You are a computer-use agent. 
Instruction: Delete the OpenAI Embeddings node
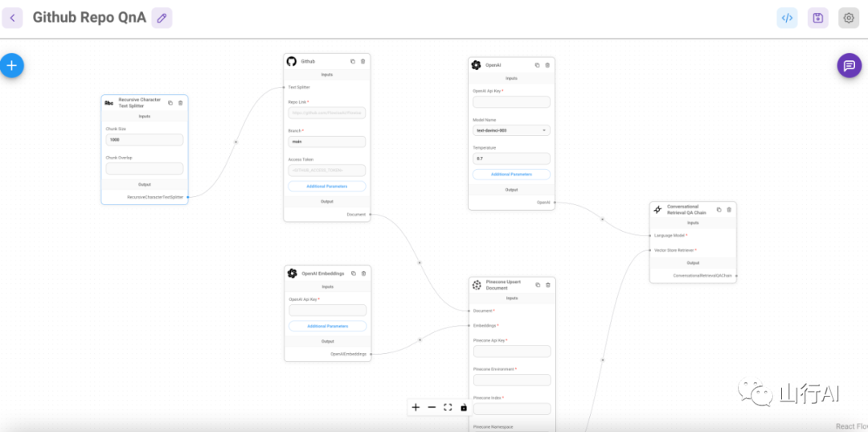pyautogui.click(x=364, y=273)
